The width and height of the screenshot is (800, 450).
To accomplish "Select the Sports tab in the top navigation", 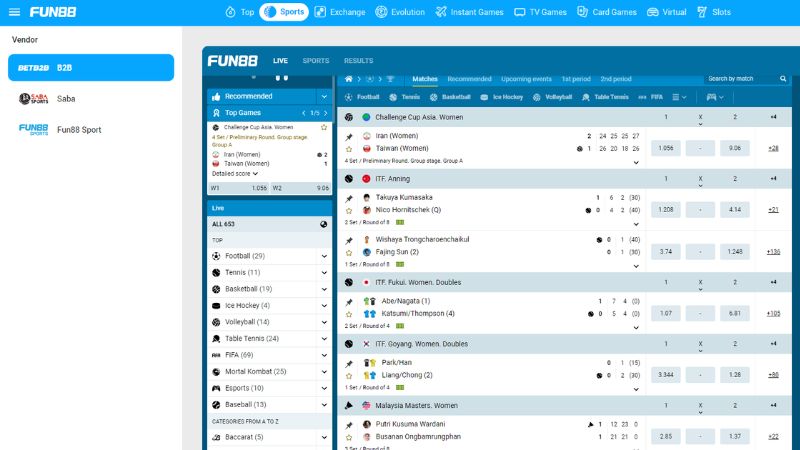I will click(x=284, y=12).
